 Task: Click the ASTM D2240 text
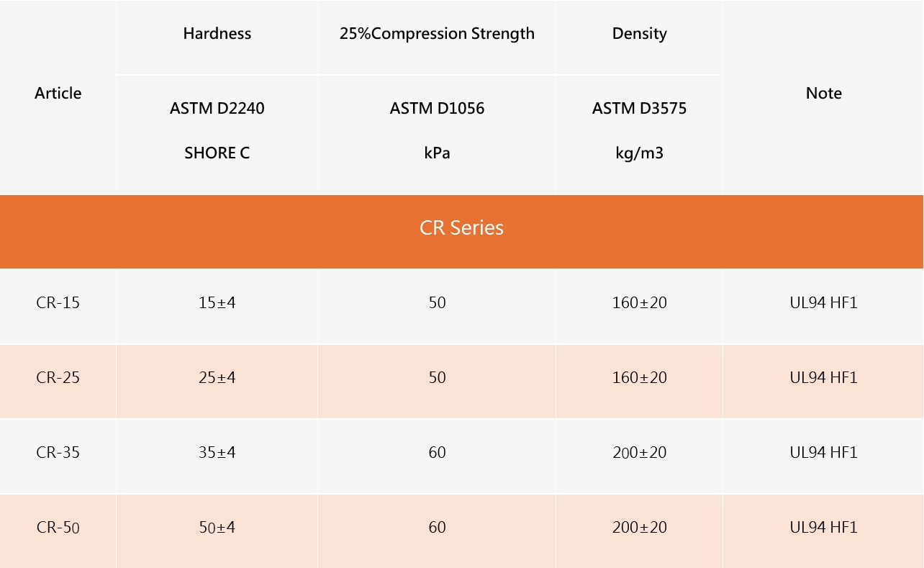(x=217, y=109)
